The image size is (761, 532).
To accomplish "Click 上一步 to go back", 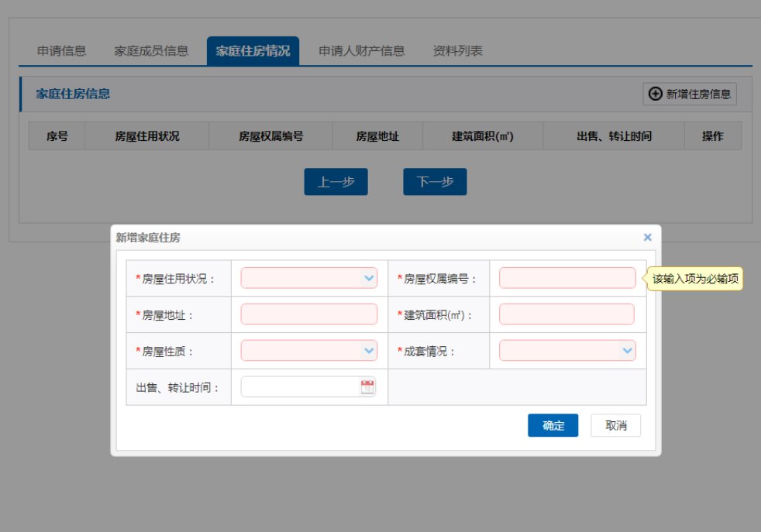I will point(336,182).
